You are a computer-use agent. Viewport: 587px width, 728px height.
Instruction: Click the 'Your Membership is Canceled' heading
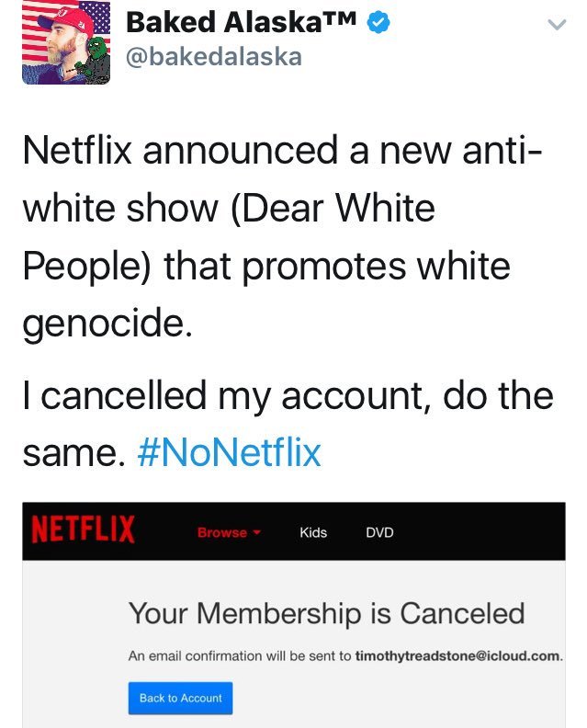coord(326,613)
